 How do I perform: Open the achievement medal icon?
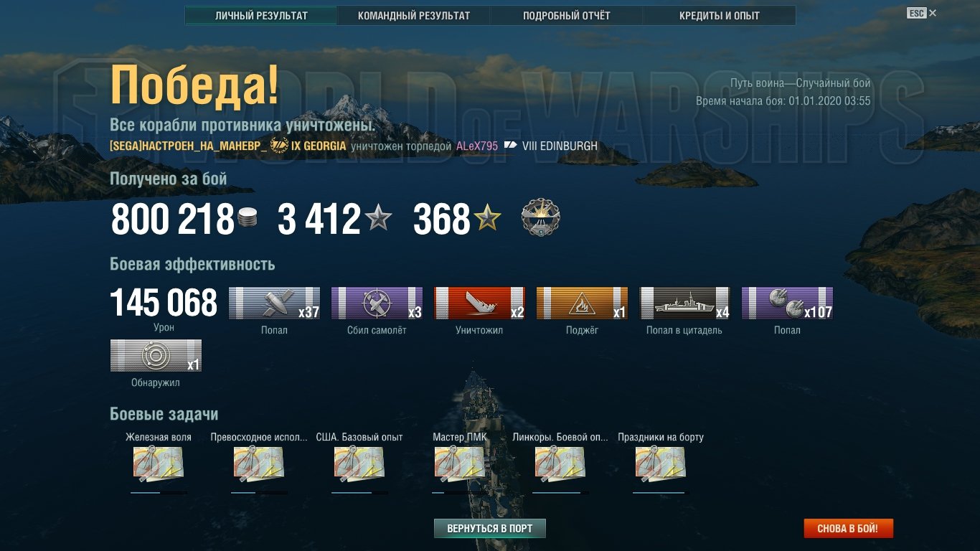(x=540, y=218)
